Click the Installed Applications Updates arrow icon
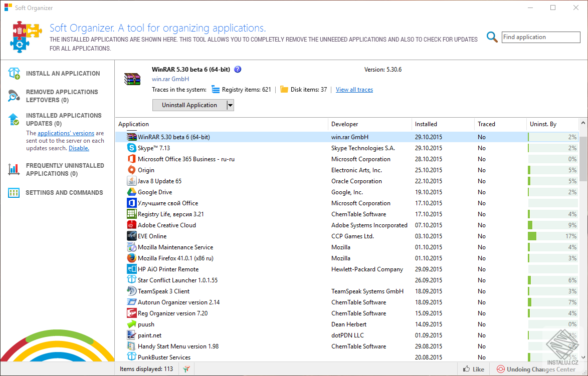The height and width of the screenshot is (376, 588). [14, 120]
